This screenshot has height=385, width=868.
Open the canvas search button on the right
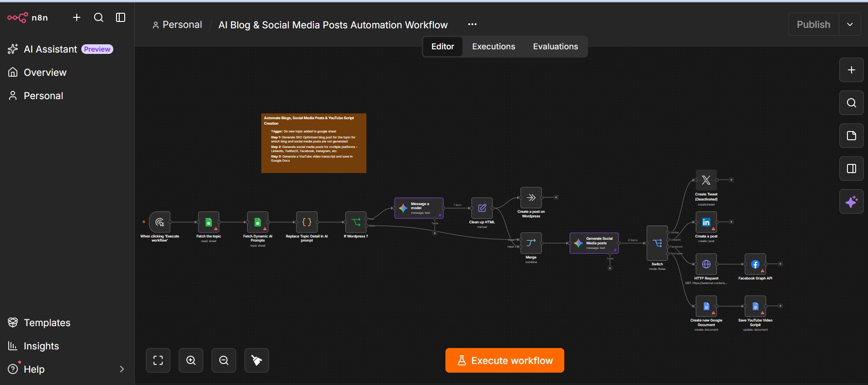(x=852, y=103)
